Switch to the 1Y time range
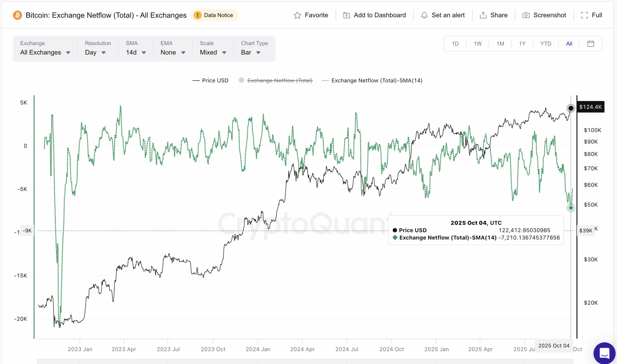Image resolution: width=617 pixels, height=364 pixels. coord(522,43)
